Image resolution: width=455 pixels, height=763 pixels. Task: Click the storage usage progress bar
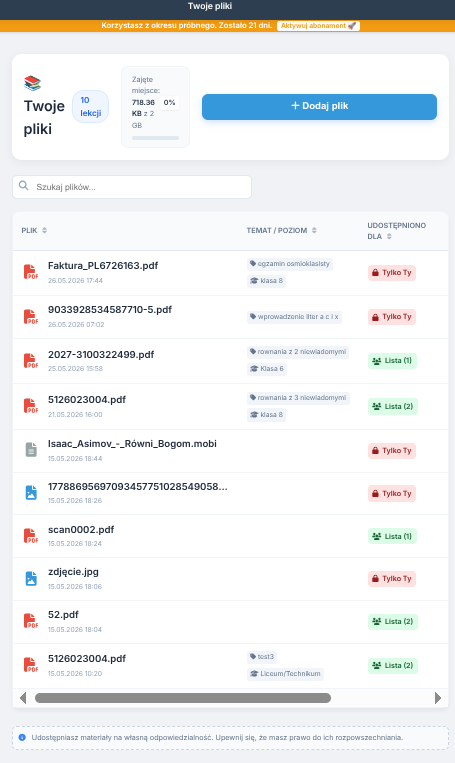point(155,138)
